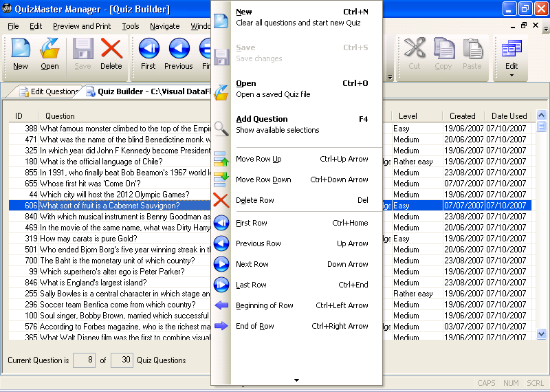The height and width of the screenshot is (392, 550).
Task: Open the Tools menu
Action: (x=131, y=26)
